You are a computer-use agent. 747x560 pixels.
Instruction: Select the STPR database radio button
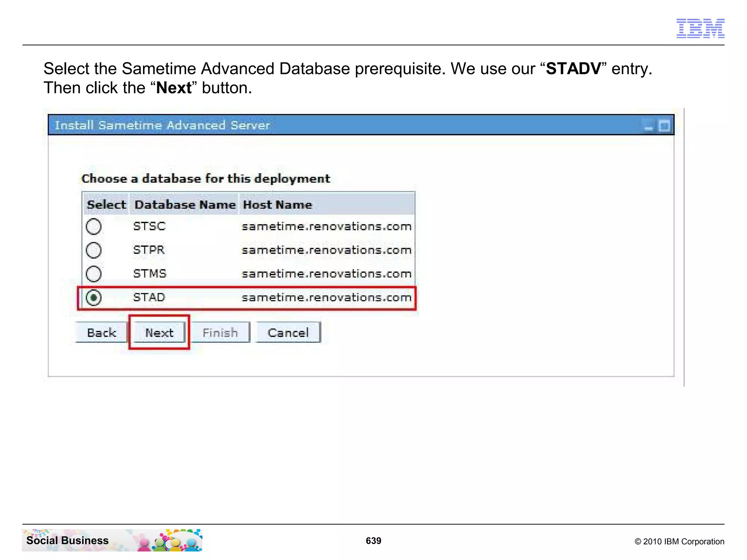[x=93, y=250]
